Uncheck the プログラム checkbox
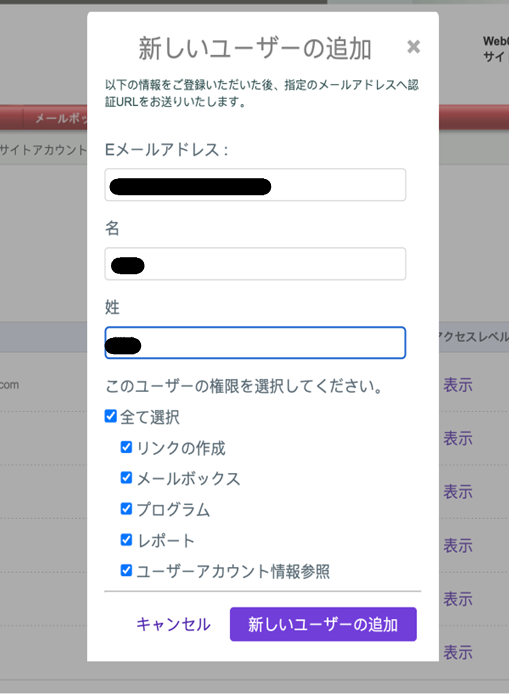Viewport: 509px width, 694px height. 126,509
